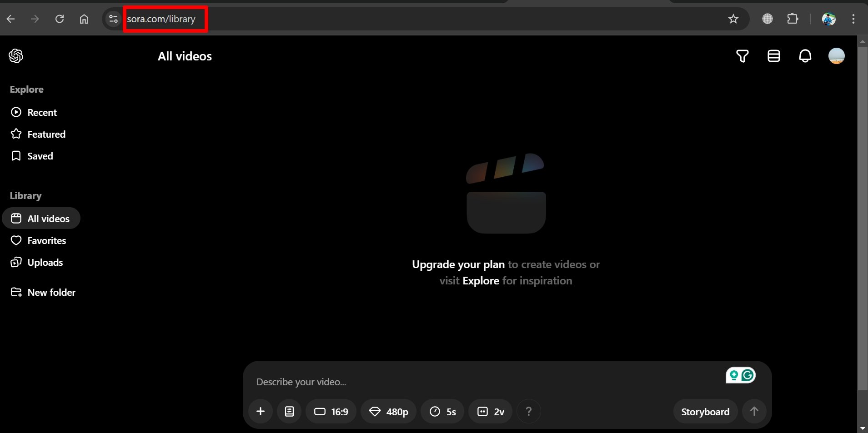Click the Explore link for inspiration
Screen dimensions: 868x433
(x=481, y=281)
